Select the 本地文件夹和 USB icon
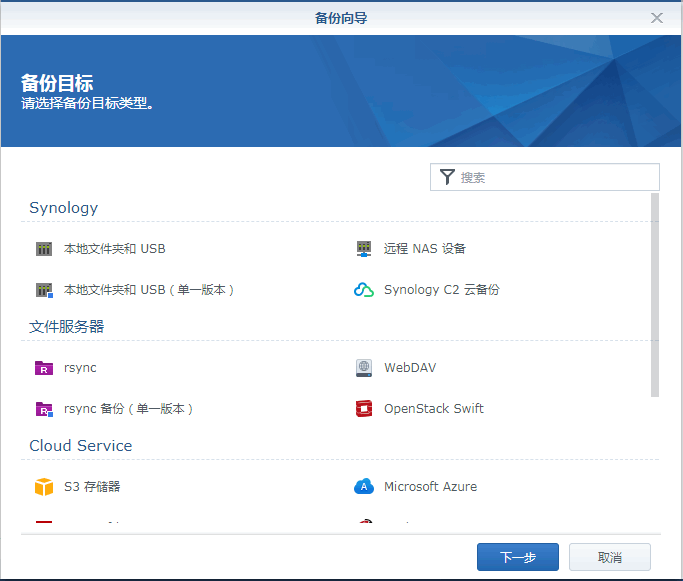 (44, 249)
